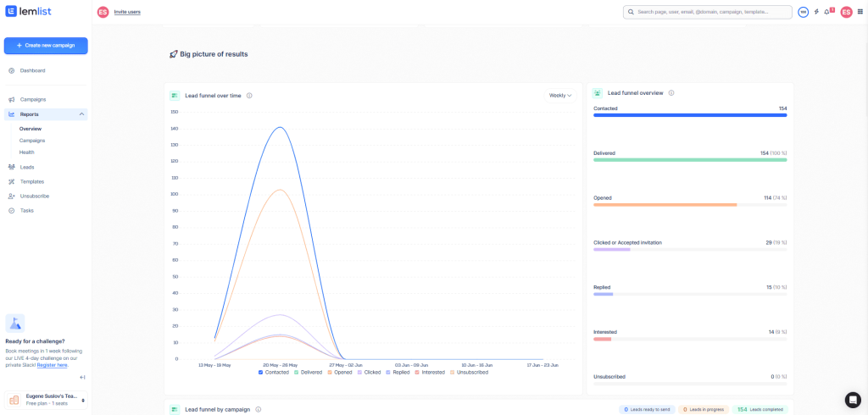The height and width of the screenshot is (415, 868).
Task: Click the 100 credits circle icon
Action: click(x=804, y=12)
